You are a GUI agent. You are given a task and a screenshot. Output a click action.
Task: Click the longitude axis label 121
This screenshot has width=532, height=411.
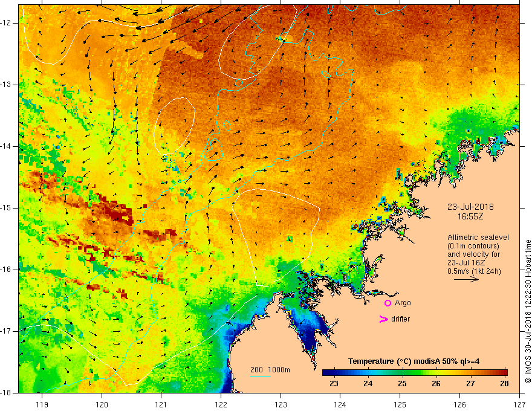(161, 404)
